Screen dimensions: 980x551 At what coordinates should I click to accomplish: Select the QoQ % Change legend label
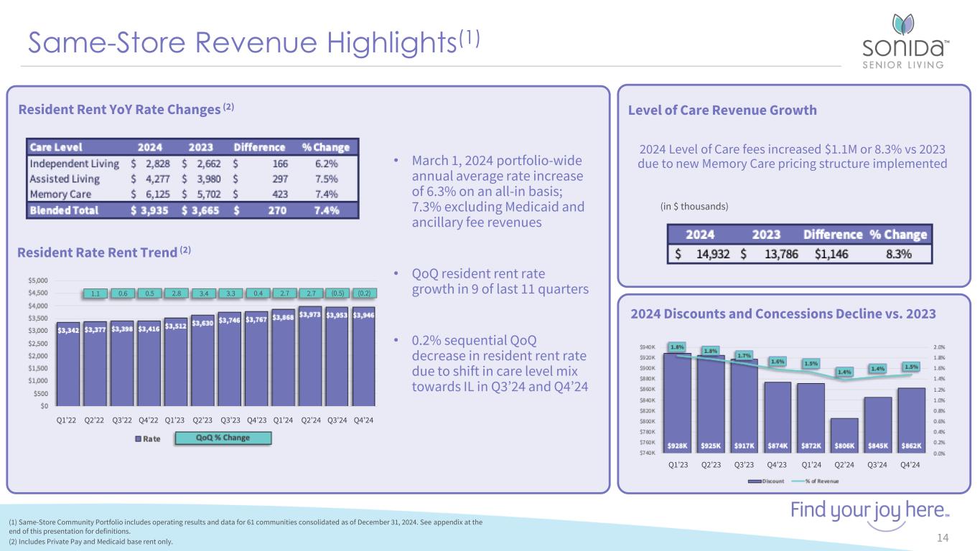pos(223,438)
